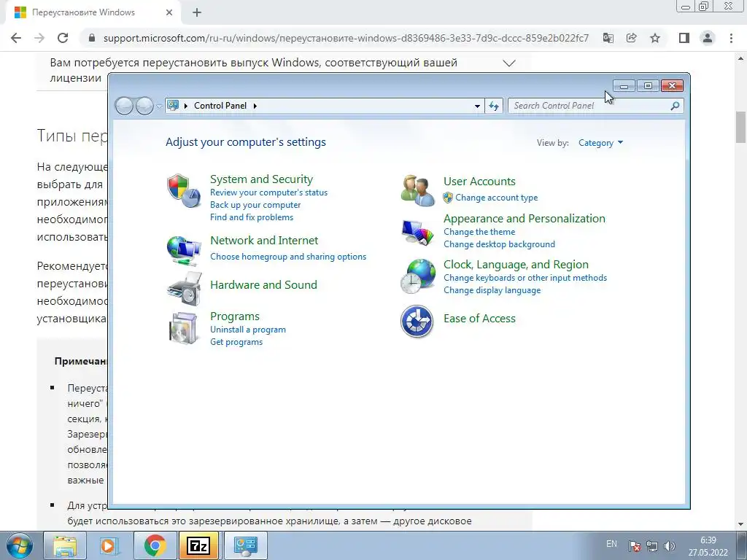
Task: Open 7-Zip from the taskbar
Action: [x=198, y=545]
